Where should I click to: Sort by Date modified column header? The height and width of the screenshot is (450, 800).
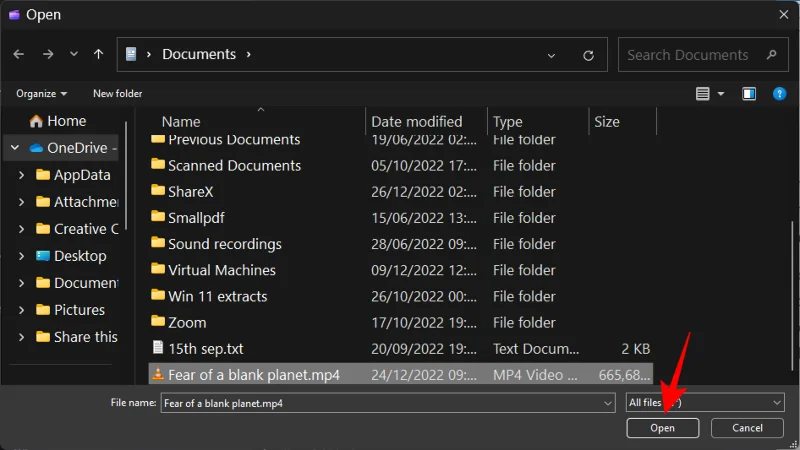point(416,122)
